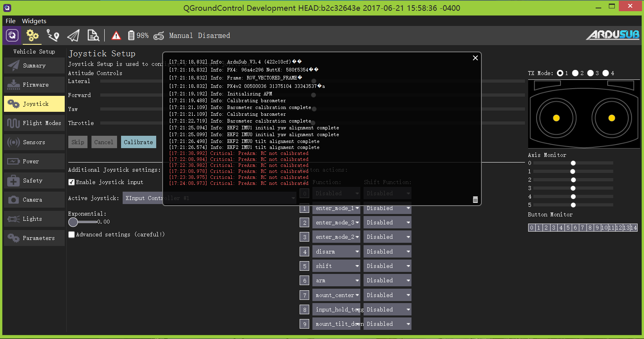
Task: Open the Lights setup page
Action: click(x=34, y=219)
